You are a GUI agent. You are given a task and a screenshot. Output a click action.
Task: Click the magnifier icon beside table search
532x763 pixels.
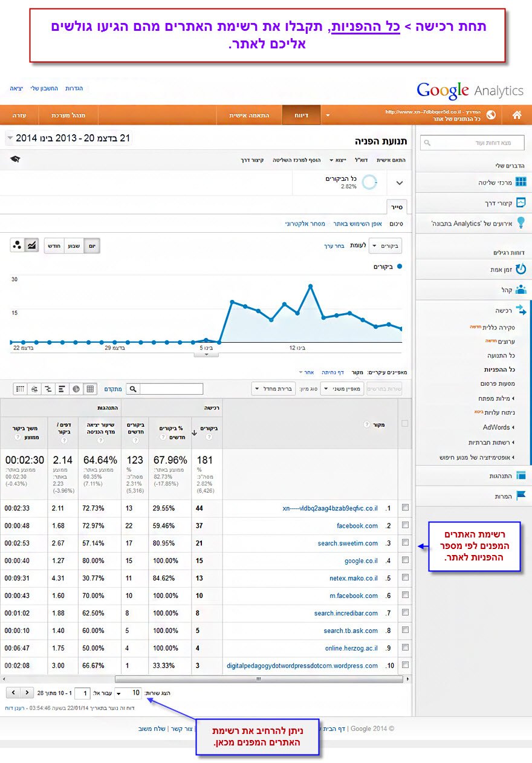pyautogui.click(x=132, y=389)
